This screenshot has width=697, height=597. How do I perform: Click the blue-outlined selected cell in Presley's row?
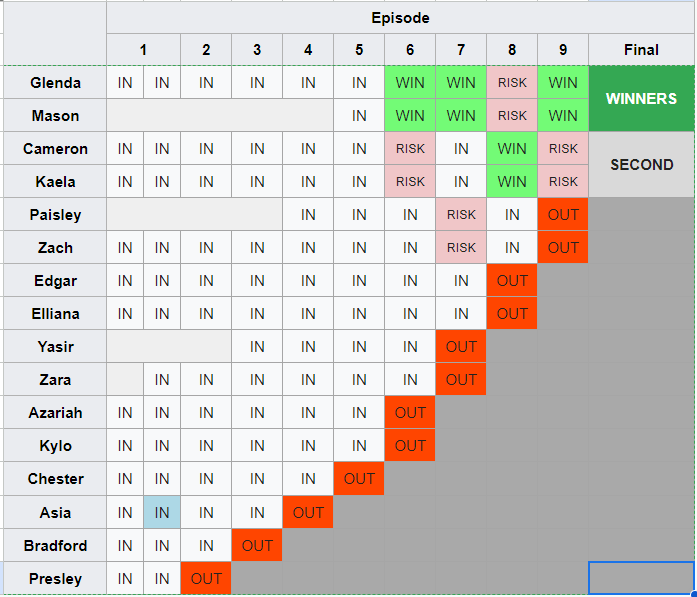pos(641,578)
